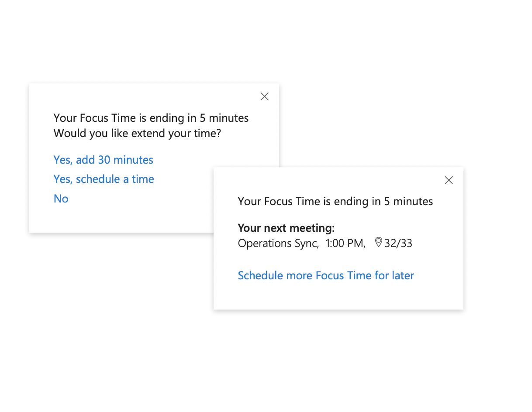Click the X icon on the left notification
The height and width of the screenshot is (412, 532).
point(264,96)
